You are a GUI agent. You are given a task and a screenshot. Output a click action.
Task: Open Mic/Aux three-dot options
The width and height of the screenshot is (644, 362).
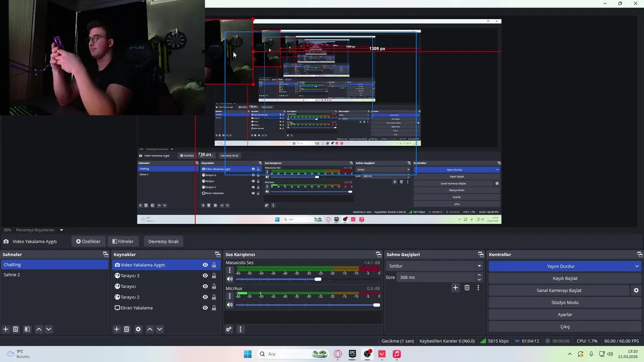click(x=230, y=296)
